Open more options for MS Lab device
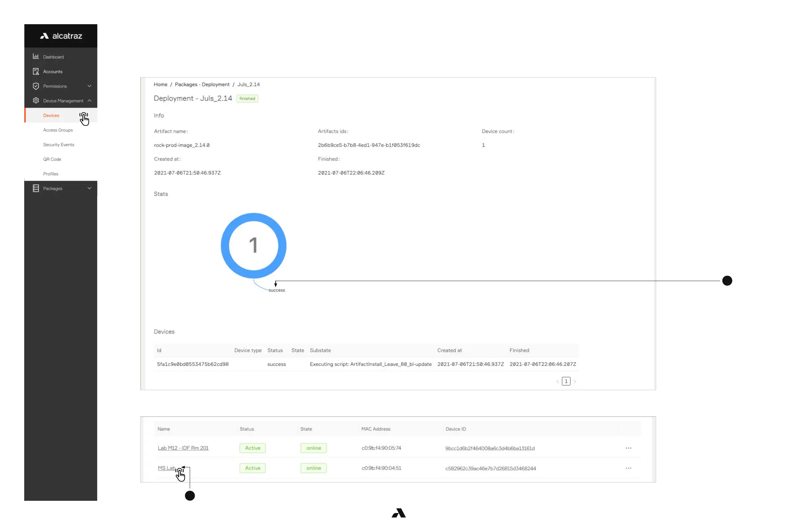The height and width of the screenshot is (525, 812). [628, 468]
